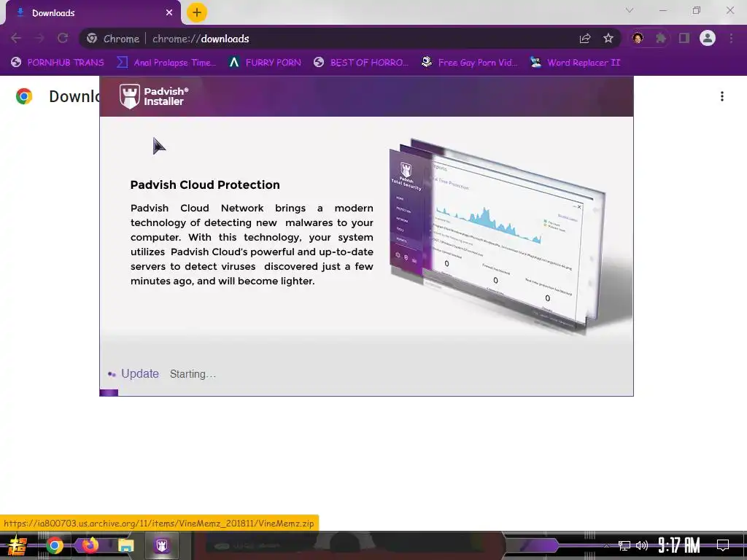
Task: Close the Downloads browser tab
Action: click(169, 13)
